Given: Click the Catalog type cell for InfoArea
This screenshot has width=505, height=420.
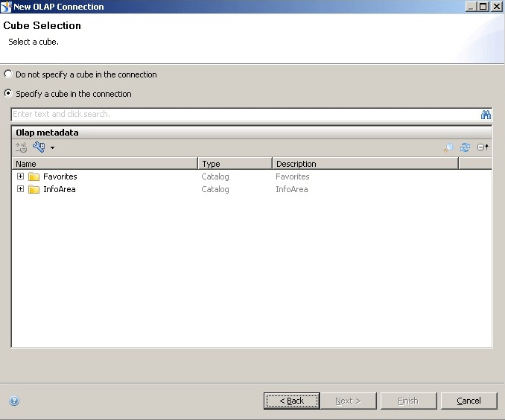Looking at the screenshot, I should [215, 189].
